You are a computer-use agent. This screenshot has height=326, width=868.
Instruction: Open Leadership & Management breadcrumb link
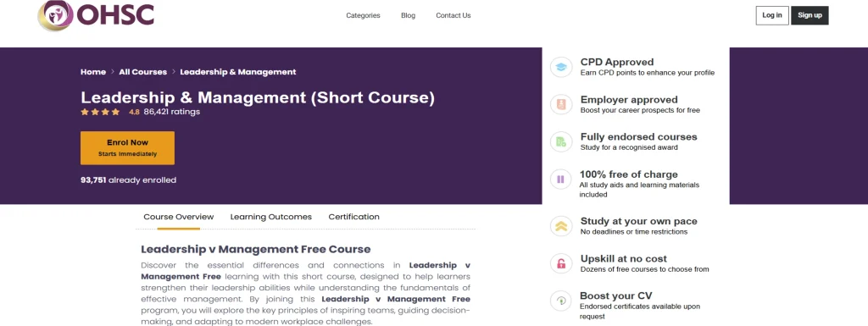pos(238,72)
